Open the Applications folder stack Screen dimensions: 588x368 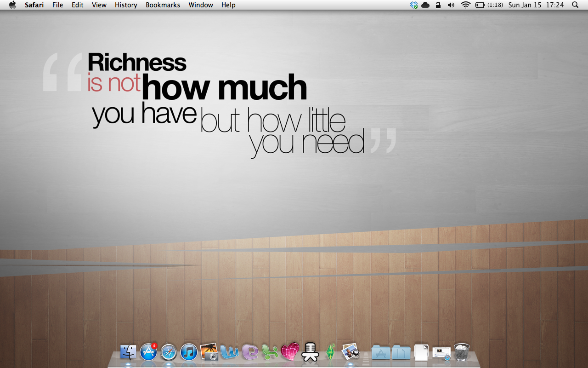[381, 353]
